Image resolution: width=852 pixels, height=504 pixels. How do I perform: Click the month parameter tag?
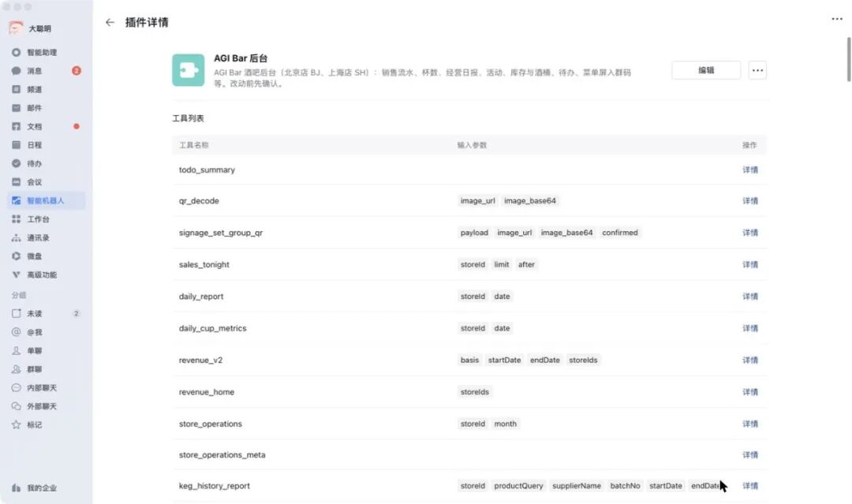click(x=506, y=424)
